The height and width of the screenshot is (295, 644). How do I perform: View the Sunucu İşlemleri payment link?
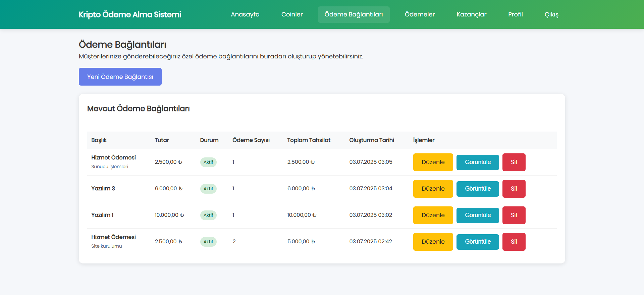(478, 162)
